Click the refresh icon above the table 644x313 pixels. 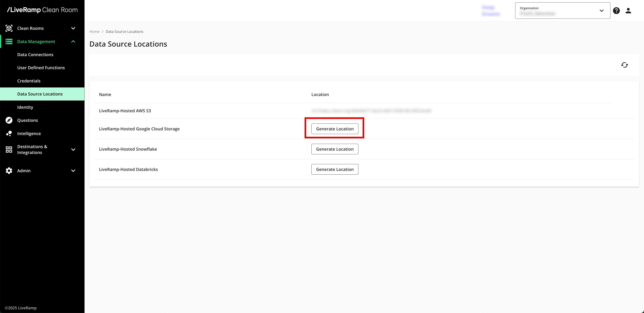[x=625, y=65]
